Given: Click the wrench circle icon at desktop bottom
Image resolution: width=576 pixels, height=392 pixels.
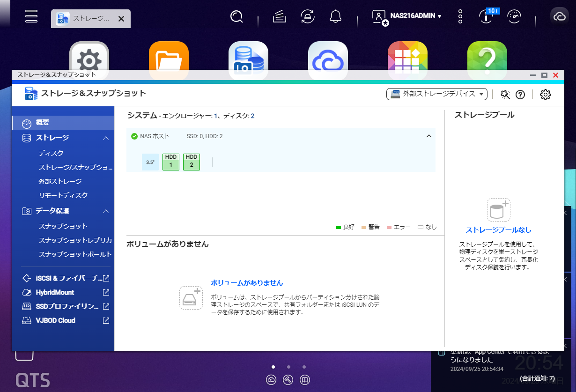Looking at the screenshot, I should pos(288,380).
